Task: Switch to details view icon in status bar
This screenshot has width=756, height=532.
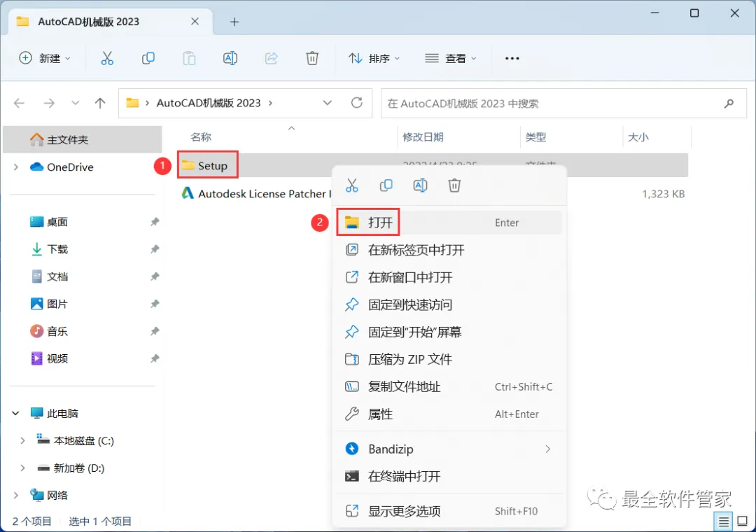Action: (724, 521)
